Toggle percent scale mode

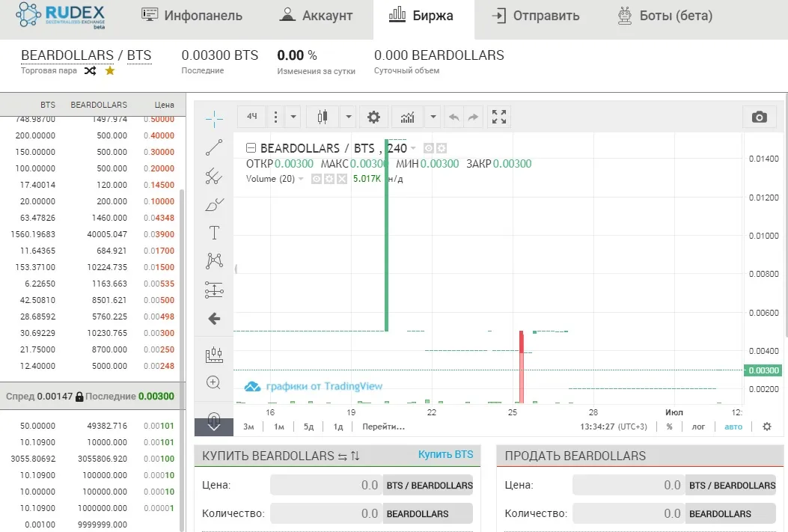coord(670,426)
